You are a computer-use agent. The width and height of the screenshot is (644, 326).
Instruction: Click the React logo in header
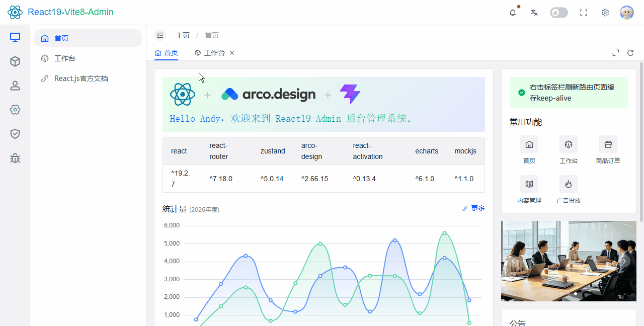click(15, 12)
